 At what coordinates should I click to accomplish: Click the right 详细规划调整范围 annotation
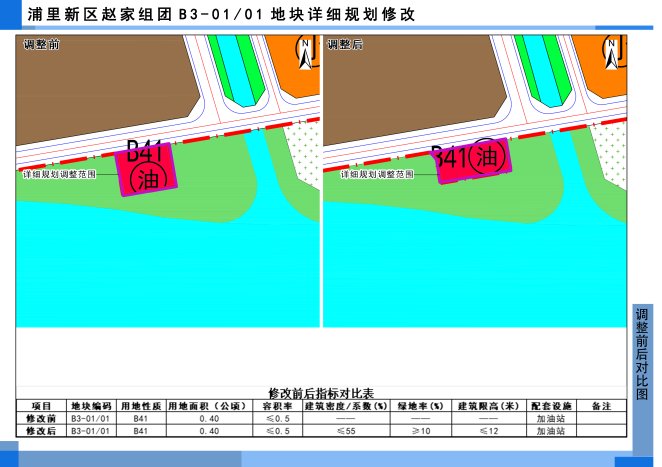click(375, 174)
